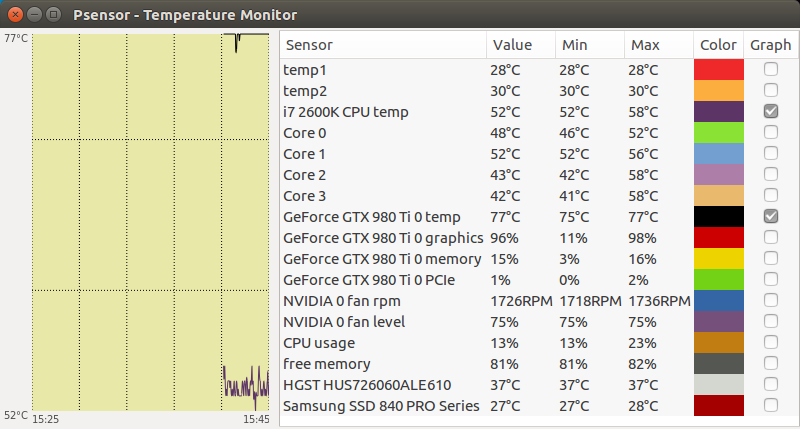Uncheck graph for i7 2600K CPU temp
800x429 pixels.
click(770, 111)
